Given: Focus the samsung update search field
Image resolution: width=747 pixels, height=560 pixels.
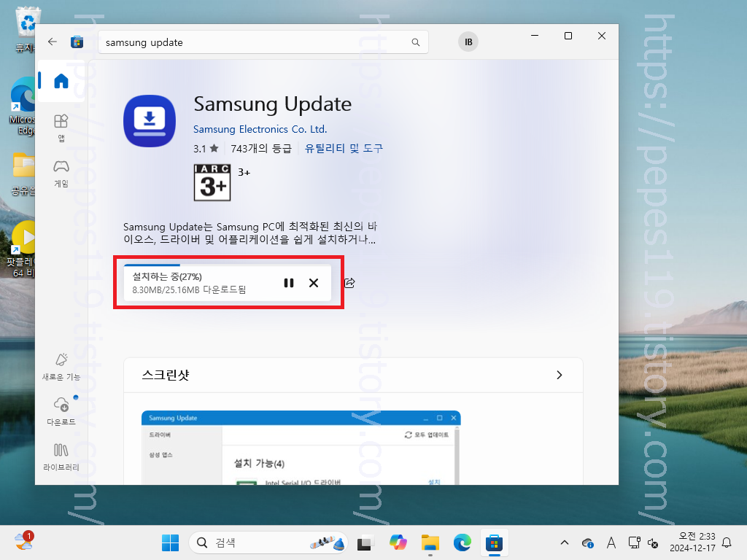Looking at the screenshot, I should click(263, 42).
